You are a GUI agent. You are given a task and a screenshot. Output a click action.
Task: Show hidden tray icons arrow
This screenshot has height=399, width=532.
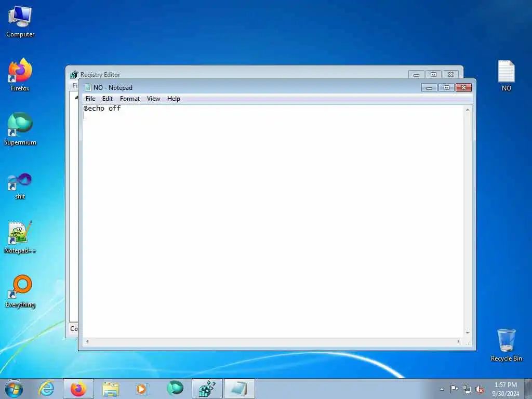[x=442, y=389]
